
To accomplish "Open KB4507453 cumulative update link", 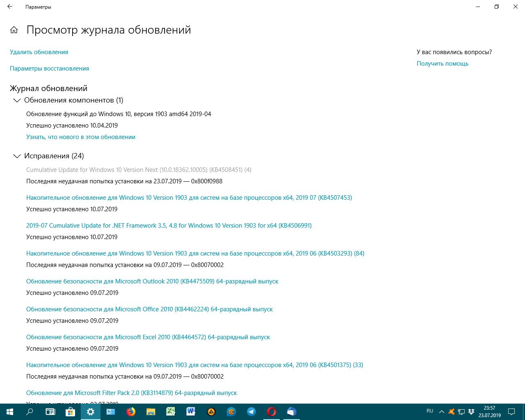I will [189, 198].
